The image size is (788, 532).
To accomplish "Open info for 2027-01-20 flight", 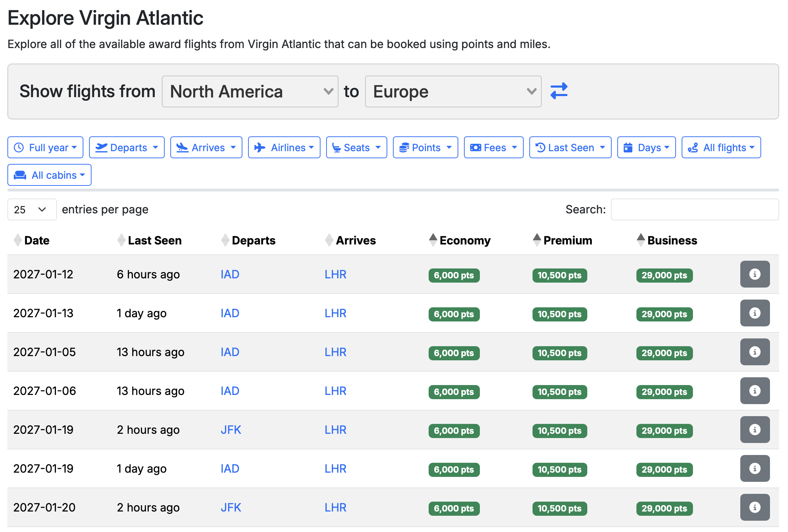I will pyautogui.click(x=755, y=507).
